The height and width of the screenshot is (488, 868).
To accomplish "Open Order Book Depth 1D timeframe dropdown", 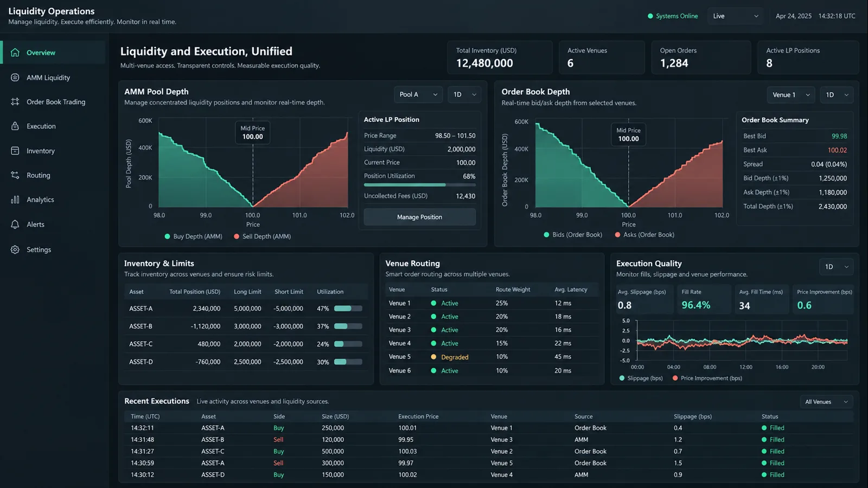I will coord(837,95).
